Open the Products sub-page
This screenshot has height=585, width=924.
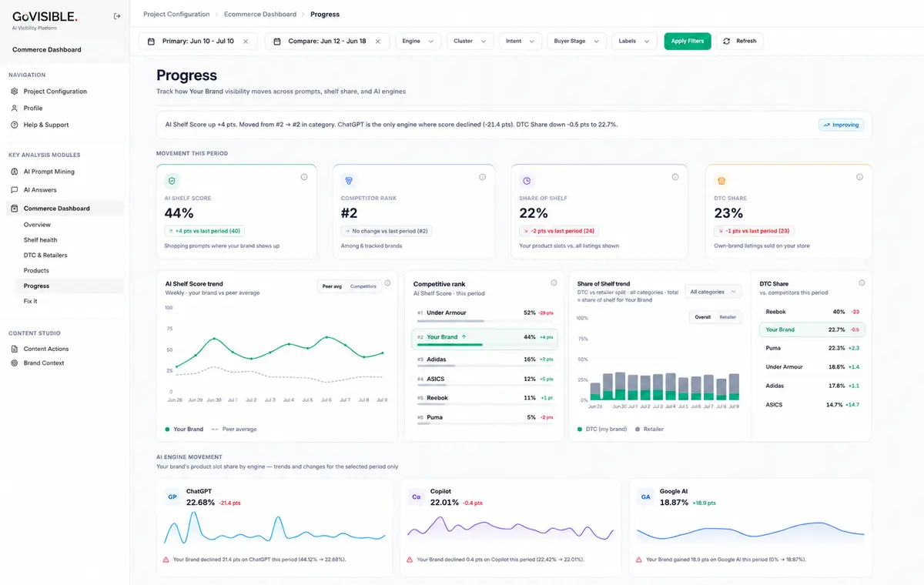point(36,271)
